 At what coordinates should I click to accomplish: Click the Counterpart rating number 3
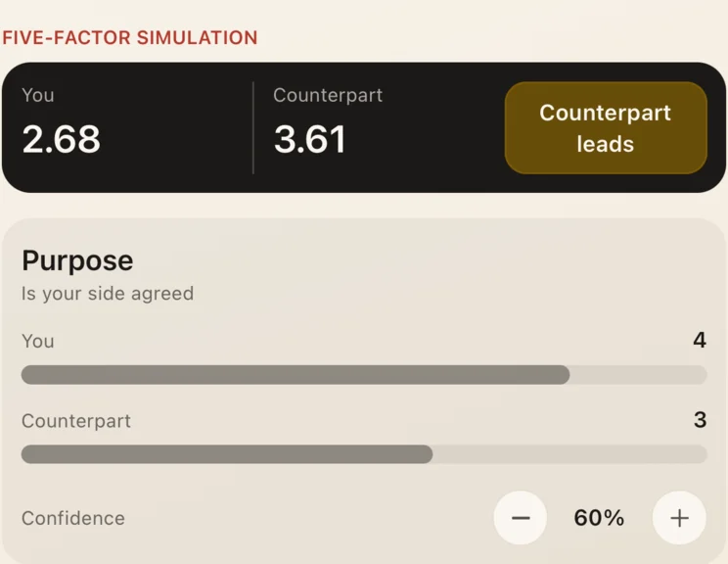point(701,420)
